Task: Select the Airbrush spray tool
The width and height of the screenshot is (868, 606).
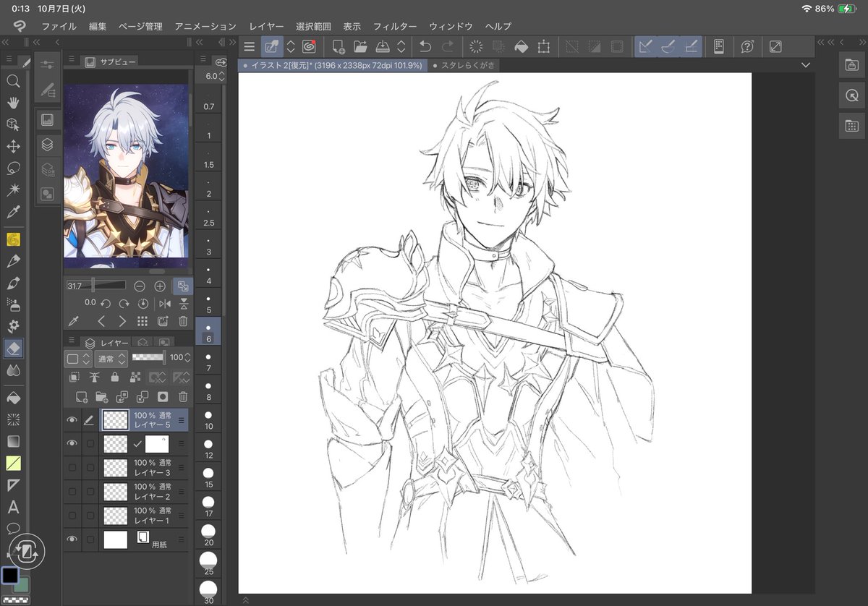Action: point(13,304)
